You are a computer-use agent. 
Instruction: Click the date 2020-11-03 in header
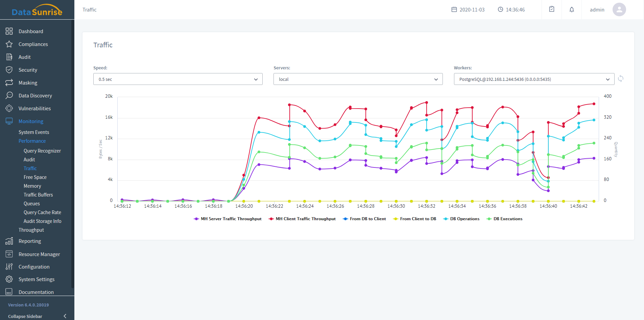pos(468,10)
